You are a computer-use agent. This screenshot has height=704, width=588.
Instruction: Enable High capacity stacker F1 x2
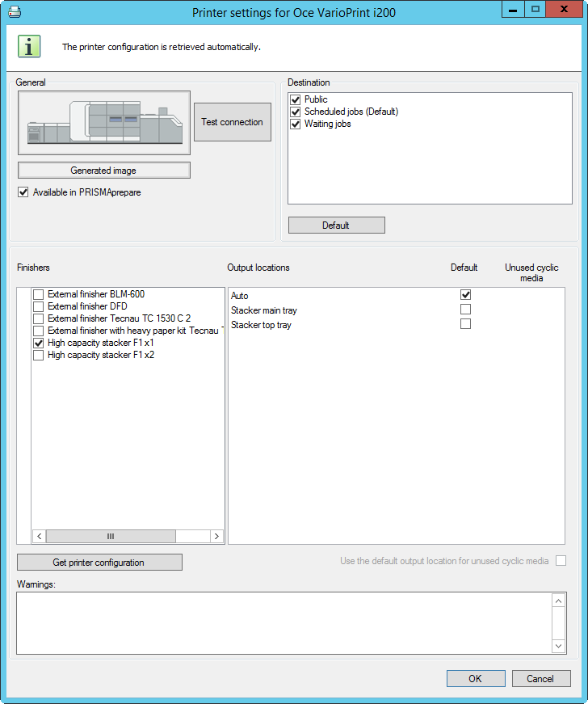(x=39, y=355)
